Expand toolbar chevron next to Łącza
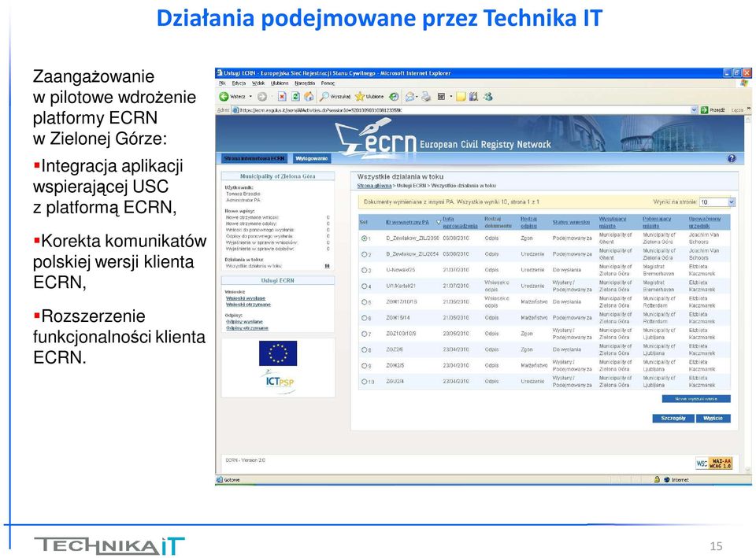This screenshot has width=756, height=558. 748,109
